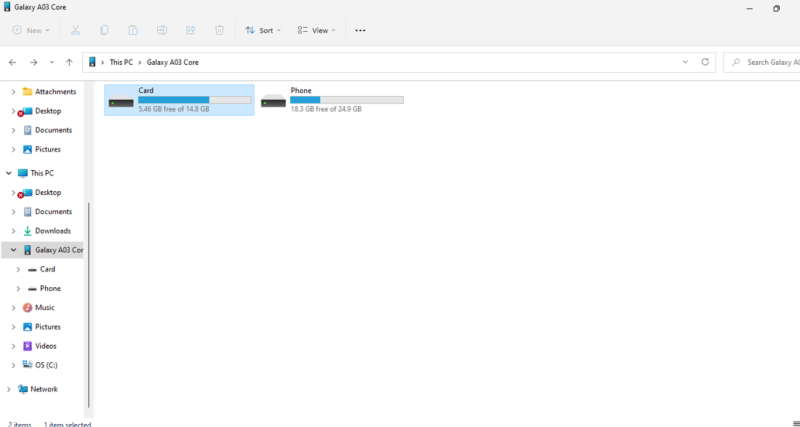The image size is (800, 427).
Task: Click the Phone storage usage bar
Action: [347, 100]
